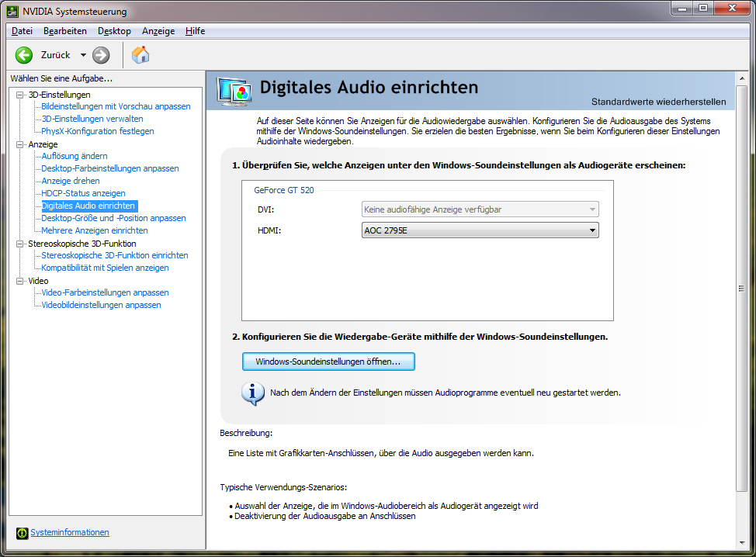The image size is (756, 557).
Task: Select Bildeinstellungen mit Vorschau anpassen
Action: point(116,106)
